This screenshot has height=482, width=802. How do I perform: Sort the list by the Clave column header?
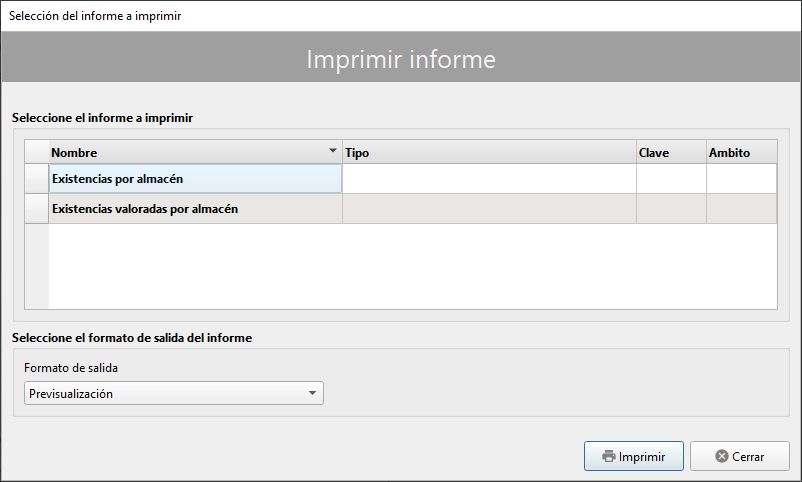pos(670,153)
